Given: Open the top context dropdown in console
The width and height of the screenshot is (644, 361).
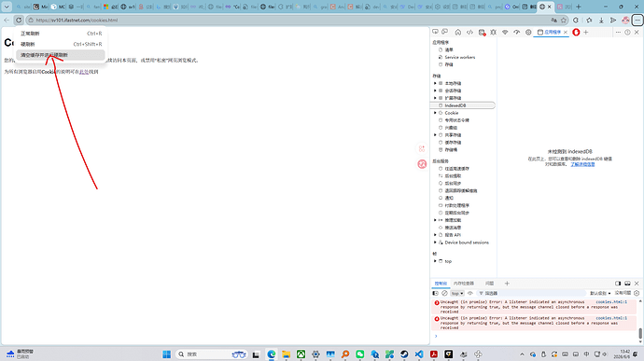Looking at the screenshot, I should tap(457, 293).
